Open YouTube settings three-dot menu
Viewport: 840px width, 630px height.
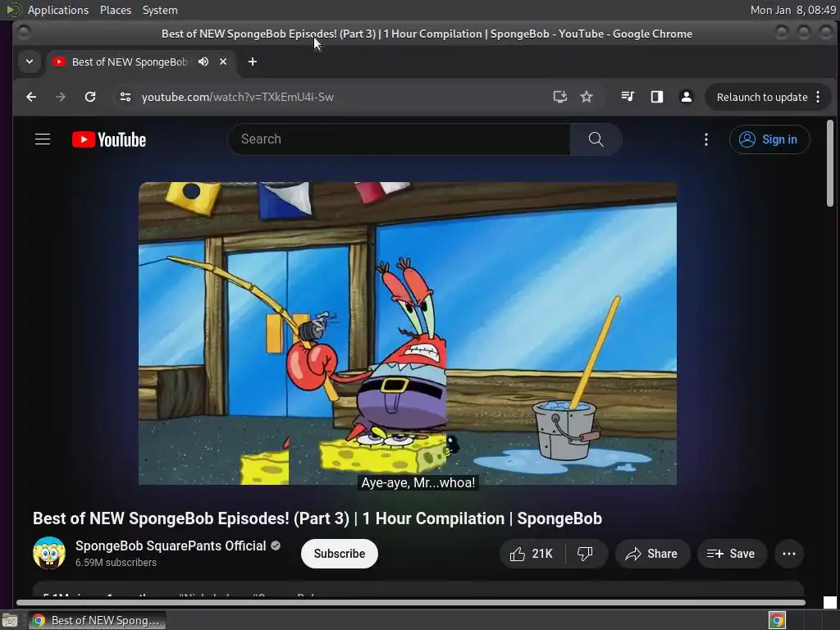(x=706, y=139)
